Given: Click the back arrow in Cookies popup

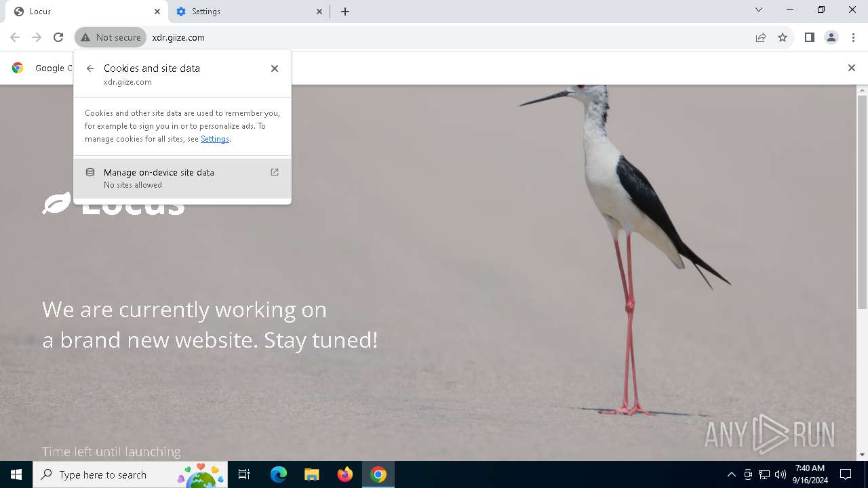Looking at the screenshot, I should pos(90,68).
